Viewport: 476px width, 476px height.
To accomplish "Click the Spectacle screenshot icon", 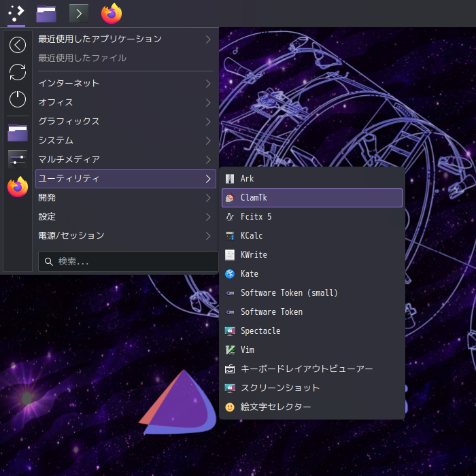I will point(230,331).
